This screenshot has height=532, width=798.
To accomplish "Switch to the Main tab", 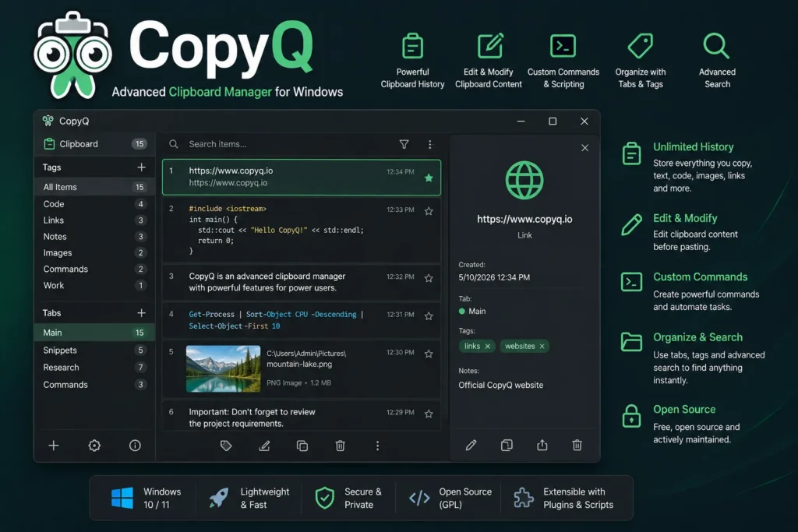I will click(94, 333).
